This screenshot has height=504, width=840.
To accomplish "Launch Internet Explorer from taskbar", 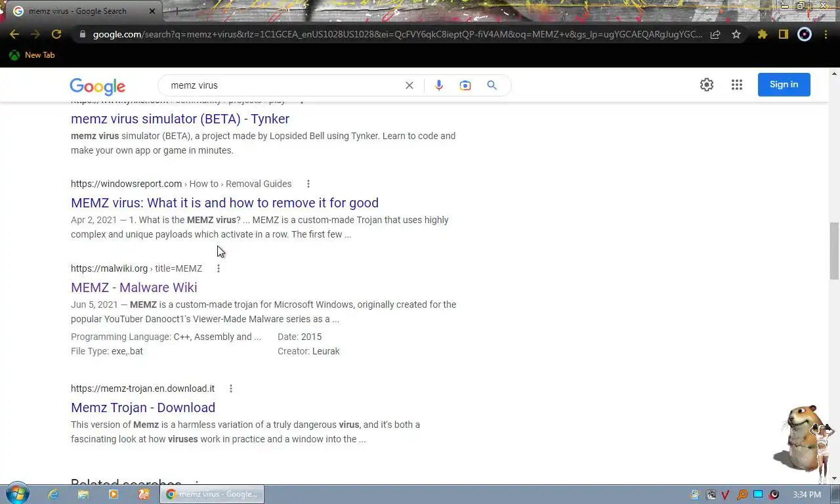I will 53,494.
